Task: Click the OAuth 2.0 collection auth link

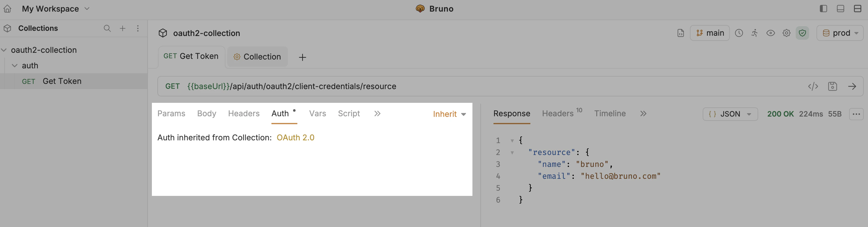Action: (x=296, y=138)
